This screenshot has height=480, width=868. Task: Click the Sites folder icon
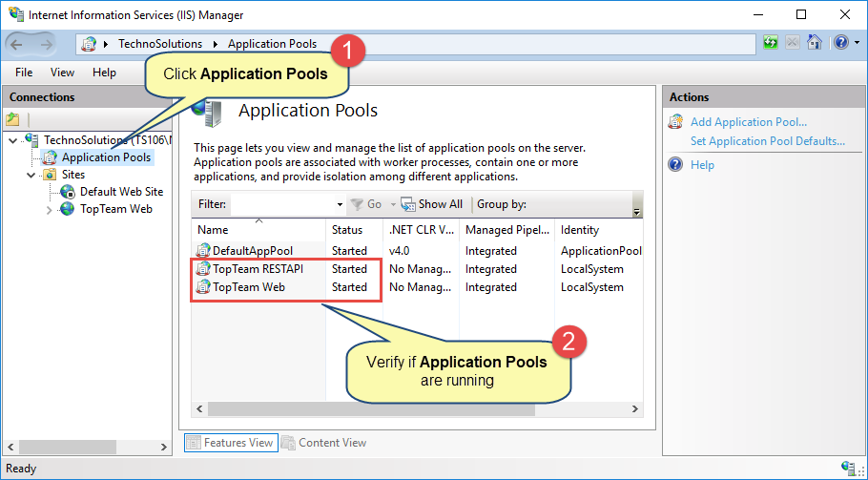[50, 175]
